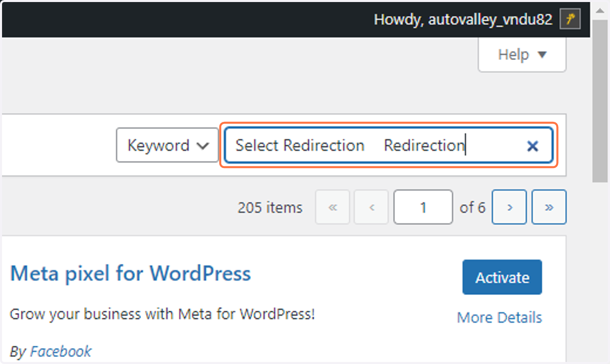Open the Facebook author link

pyautogui.click(x=61, y=351)
